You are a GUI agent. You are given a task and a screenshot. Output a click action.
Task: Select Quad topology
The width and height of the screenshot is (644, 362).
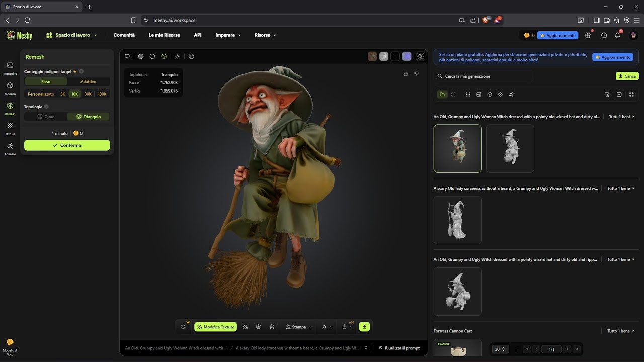[46, 117]
